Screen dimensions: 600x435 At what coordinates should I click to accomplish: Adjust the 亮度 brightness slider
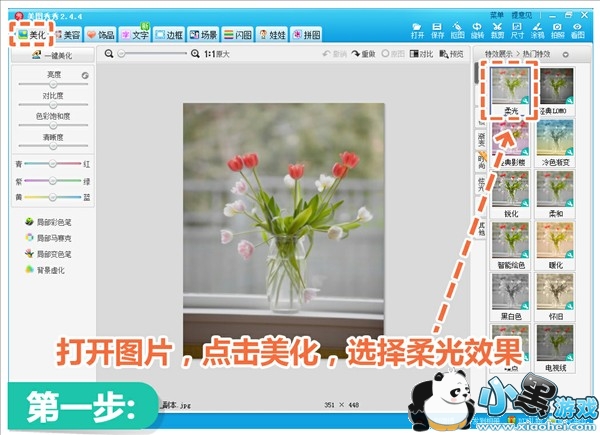coord(53,84)
